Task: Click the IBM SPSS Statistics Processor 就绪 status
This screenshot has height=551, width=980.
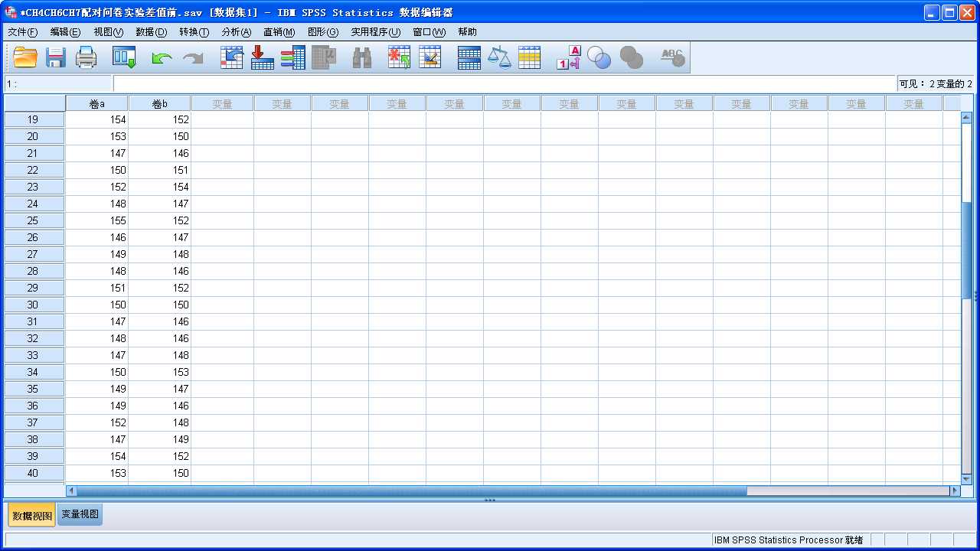Action: 789,540
